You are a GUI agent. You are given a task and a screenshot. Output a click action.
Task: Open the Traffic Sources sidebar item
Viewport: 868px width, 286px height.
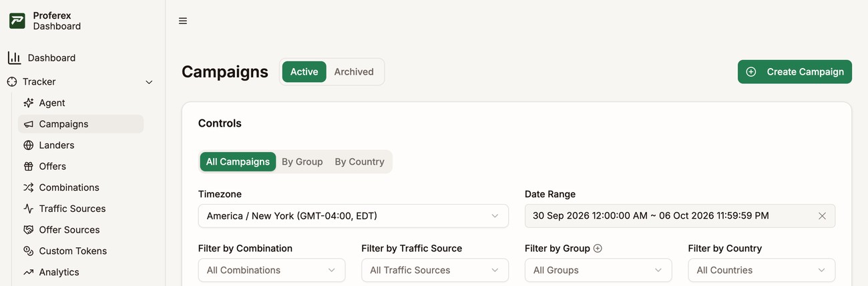point(81,209)
